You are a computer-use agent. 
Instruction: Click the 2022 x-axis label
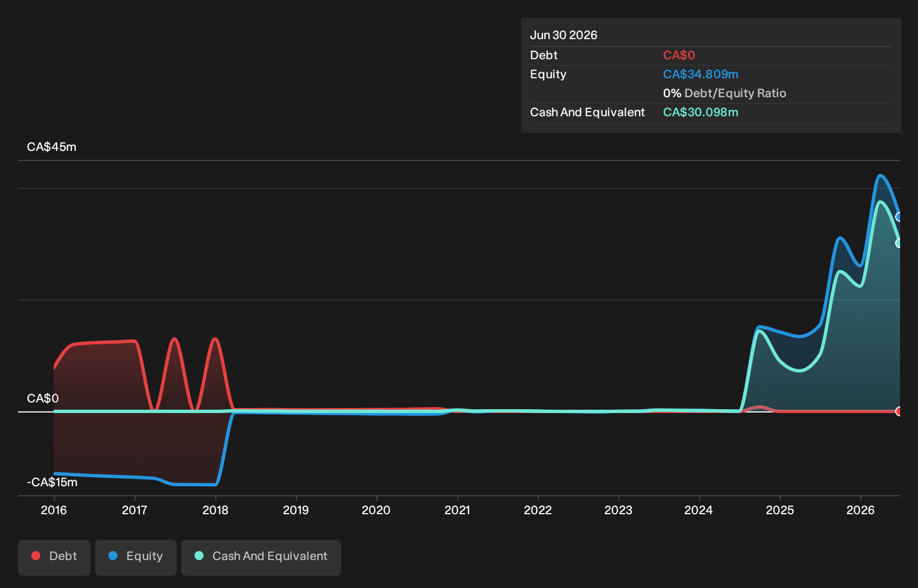point(538,510)
